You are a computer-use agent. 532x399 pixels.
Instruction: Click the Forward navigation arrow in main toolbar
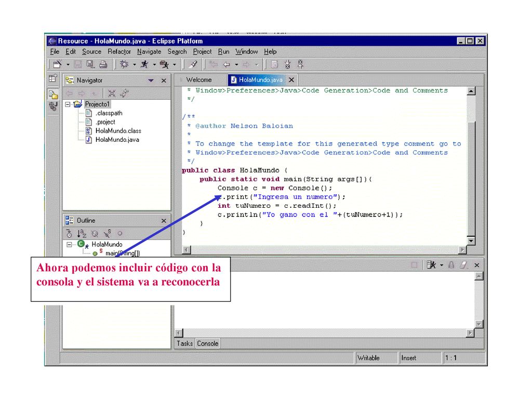(246, 64)
